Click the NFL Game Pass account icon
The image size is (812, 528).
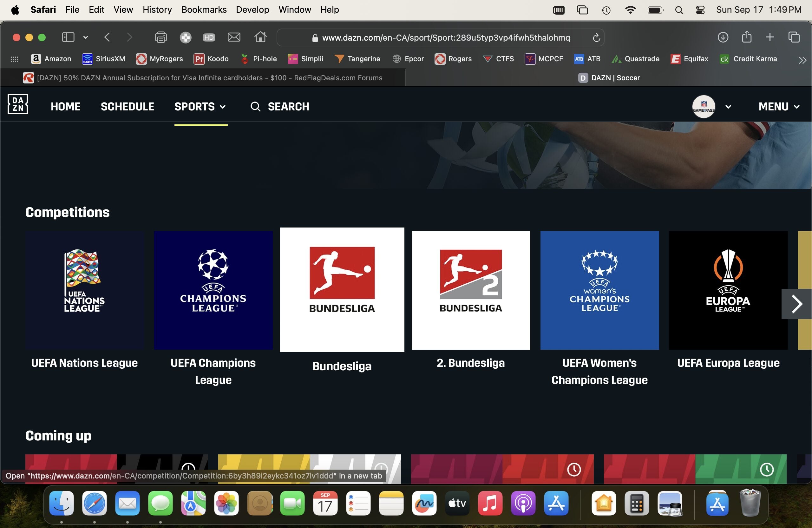(x=704, y=106)
